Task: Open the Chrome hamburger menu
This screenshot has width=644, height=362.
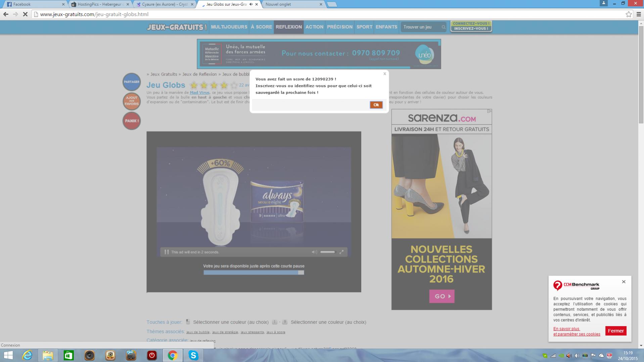Action: pyautogui.click(x=639, y=14)
